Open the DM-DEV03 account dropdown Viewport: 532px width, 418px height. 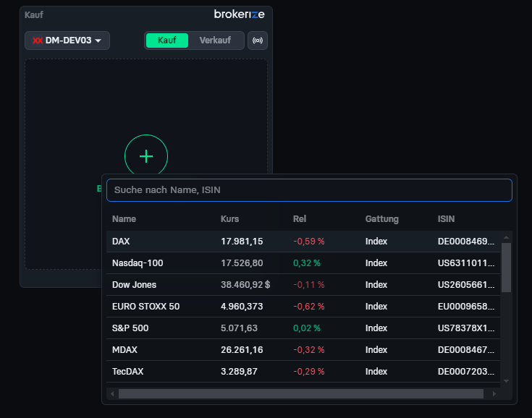pyautogui.click(x=67, y=40)
